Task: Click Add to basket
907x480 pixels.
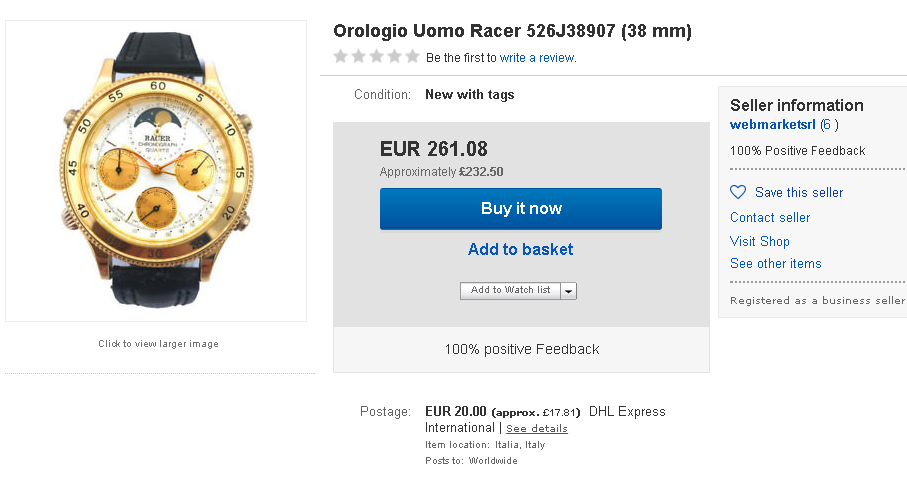Action: click(520, 250)
